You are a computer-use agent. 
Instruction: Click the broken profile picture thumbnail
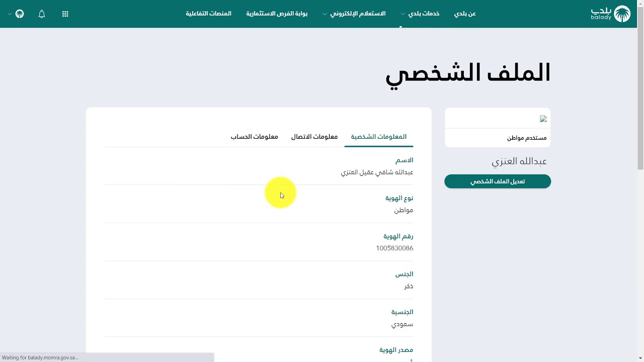click(543, 119)
